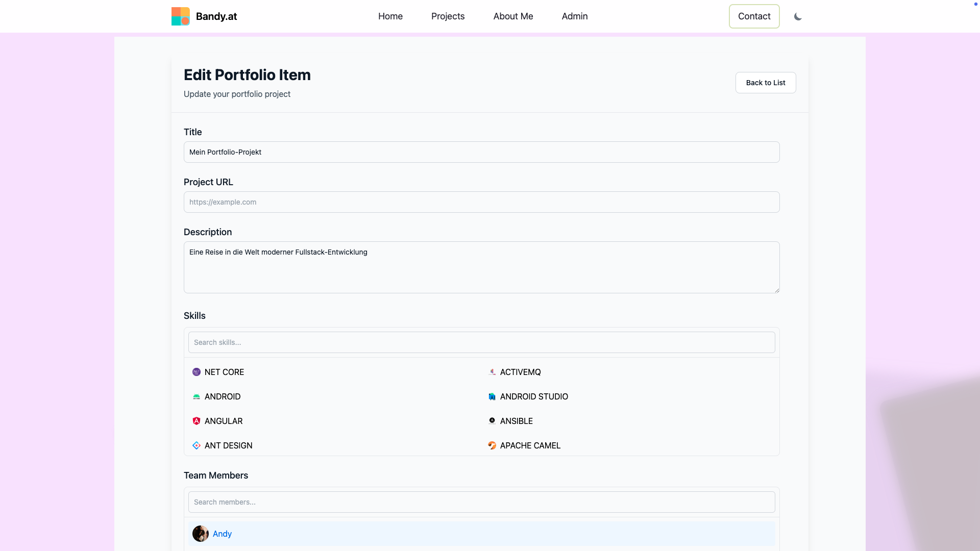This screenshot has height=551, width=980.
Task: Click the 'Update your portfolio project' subtitle
Action: [x=237, y=94]
